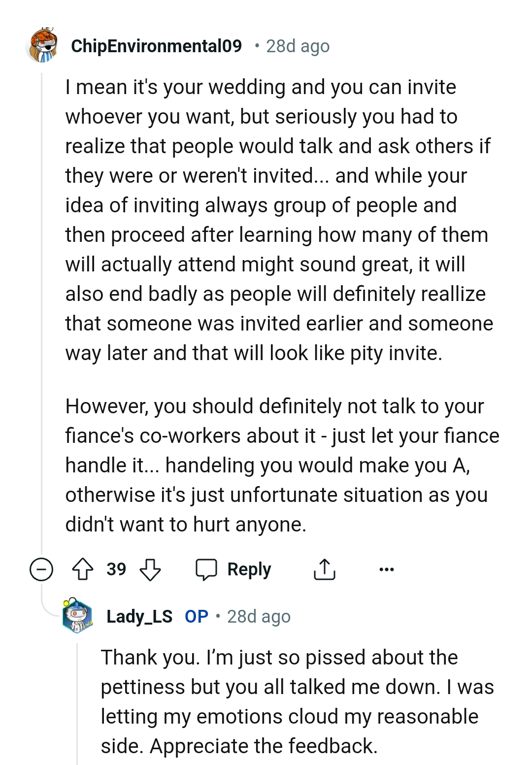Tap the Reply label text
Viewport: 532px width, 765px height.
point(249,569)
